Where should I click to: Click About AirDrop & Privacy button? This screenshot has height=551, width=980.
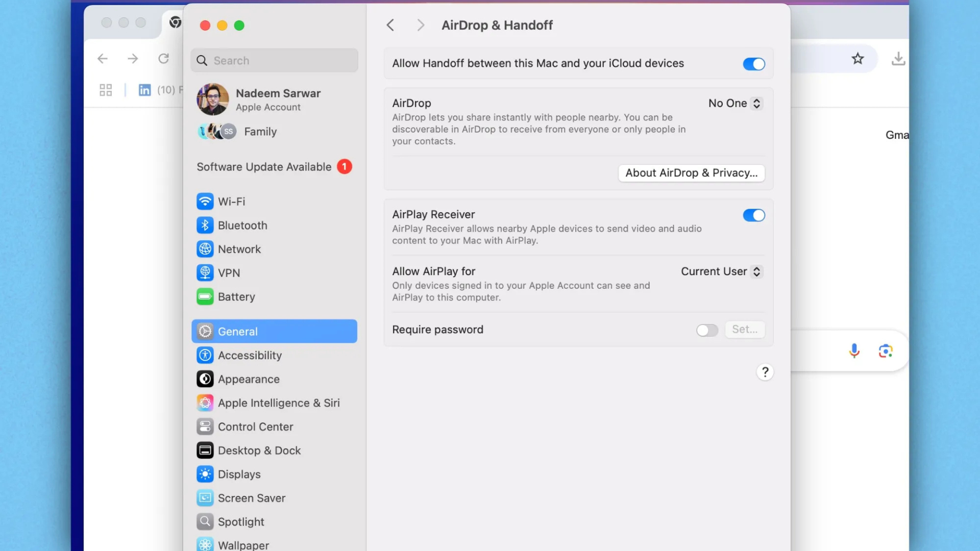[x=691, y=173]
